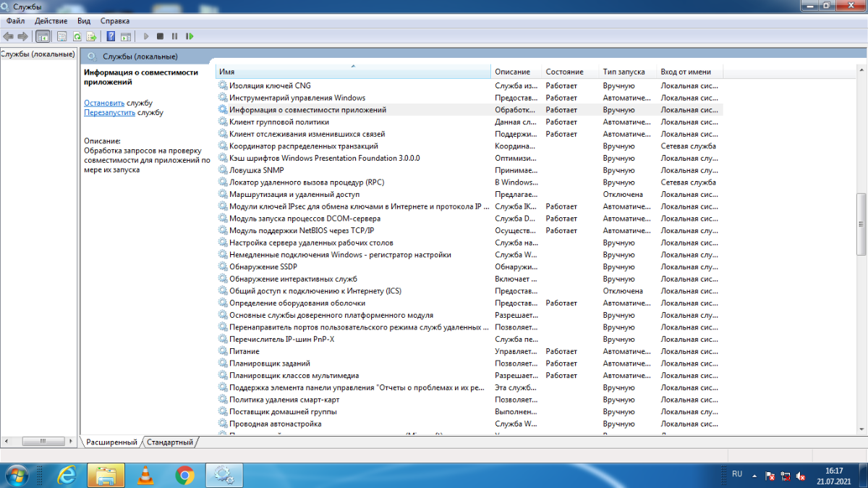Pause the service via toolbar pause icon

(x=175, y=36)
